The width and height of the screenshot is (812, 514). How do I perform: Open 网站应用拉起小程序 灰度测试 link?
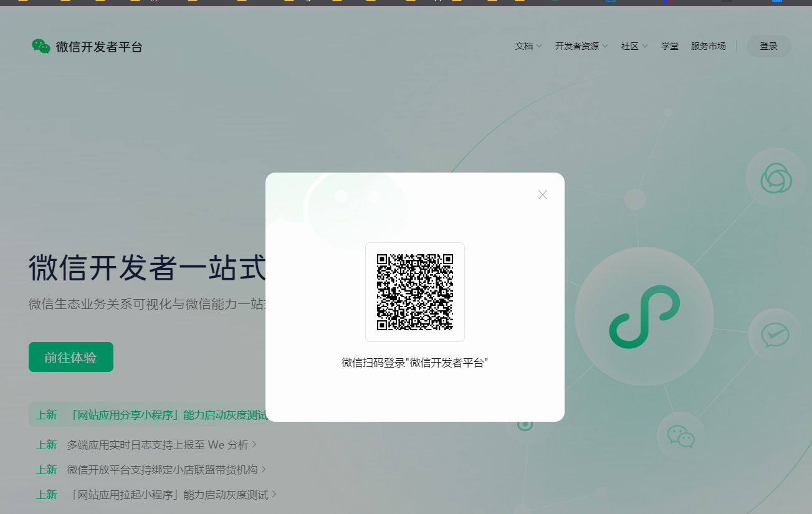pyautogui.click(x=172, y=495)
